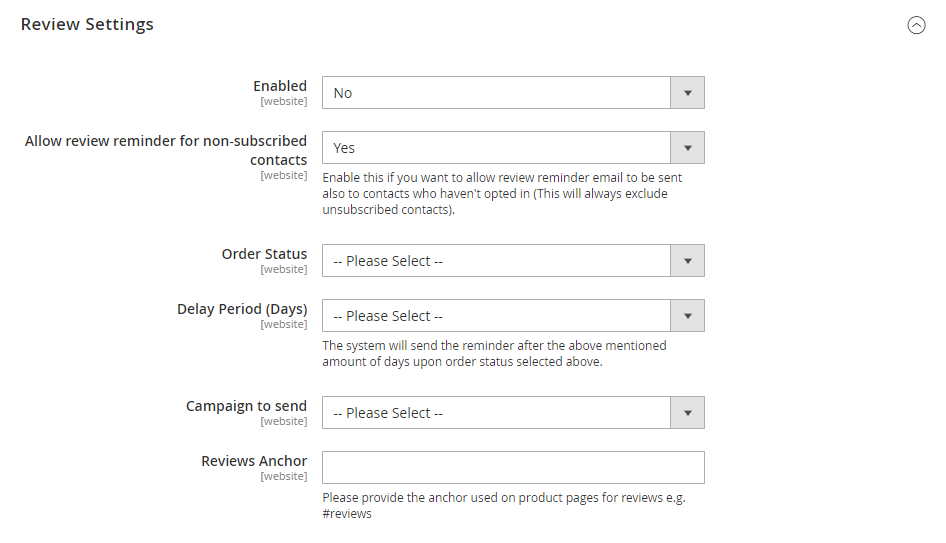The height and width of the screenshot is (543, 946).
Task: Click the Order Status dropdown arrow
Action: [687, 260]
